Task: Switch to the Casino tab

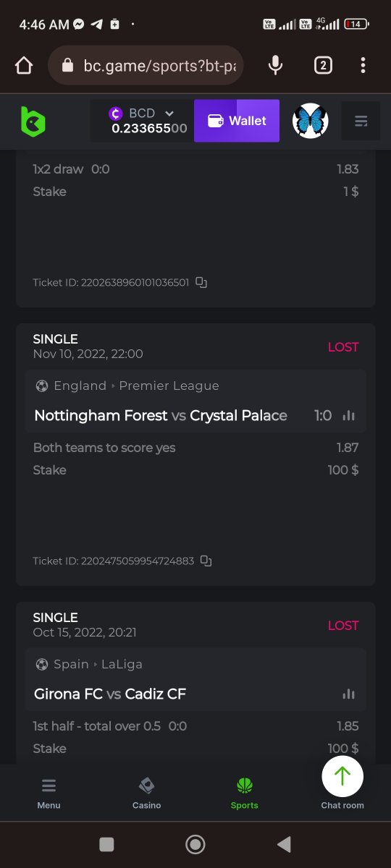Action: pyautogui.click(x=146, y=793)
